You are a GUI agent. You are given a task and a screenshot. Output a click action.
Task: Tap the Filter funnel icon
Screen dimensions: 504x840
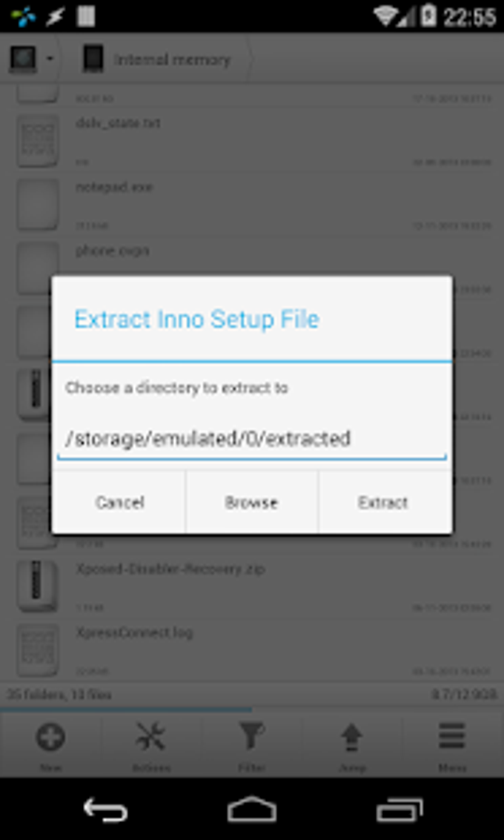pyautogui.click(x=252, y=738)
